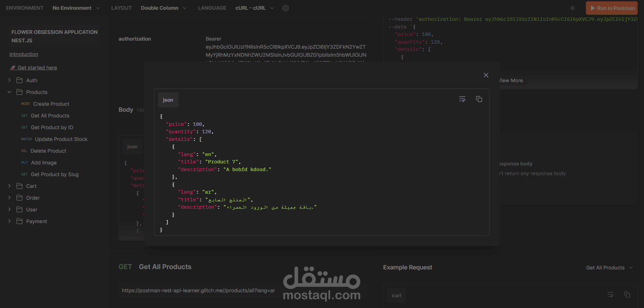644x308 pixels.
Task: Click the Get All Products section heading
Action: tap(165, 267)
